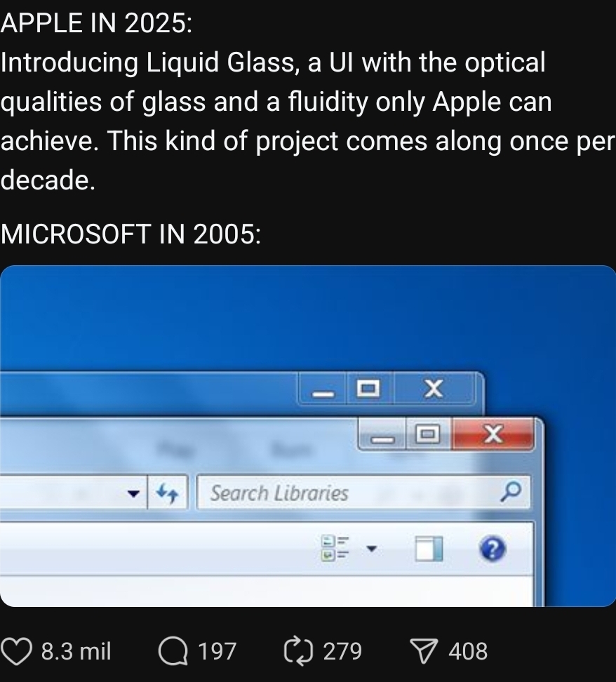This screenshot has height=682, width=616.
Task: Open the view options dropdown arrow
Action: pyautogui.click(x=372, y=549)
